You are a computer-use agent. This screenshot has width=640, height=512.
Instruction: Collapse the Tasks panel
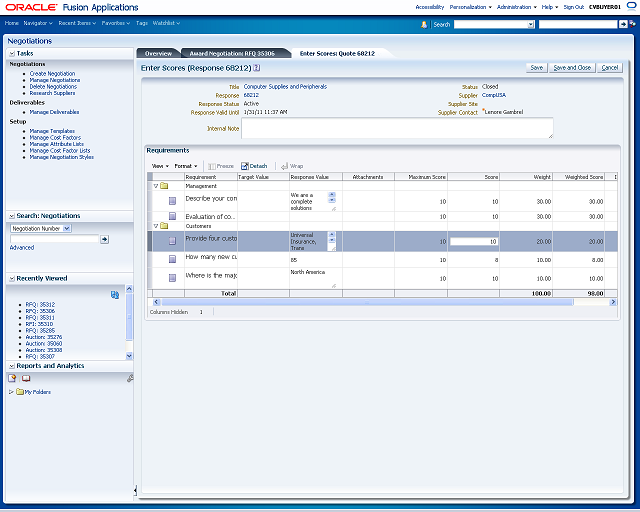[x=12, y=54]
